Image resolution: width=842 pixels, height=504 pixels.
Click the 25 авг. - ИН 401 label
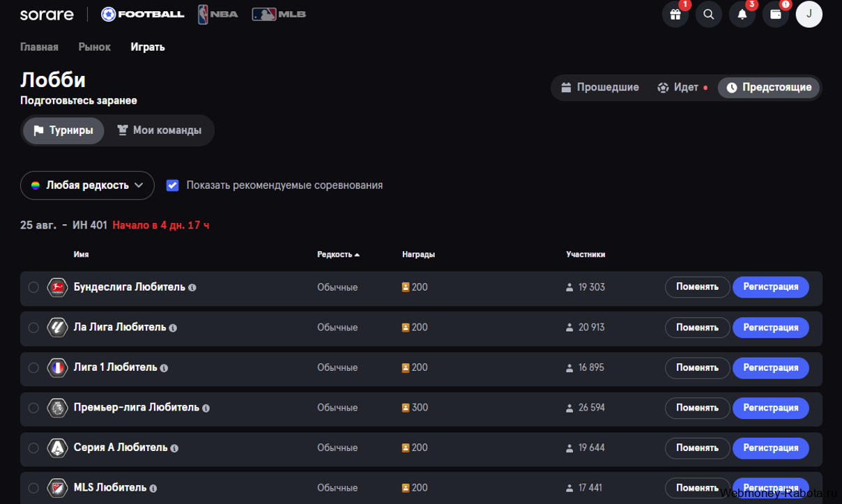[x=63, y=225]
